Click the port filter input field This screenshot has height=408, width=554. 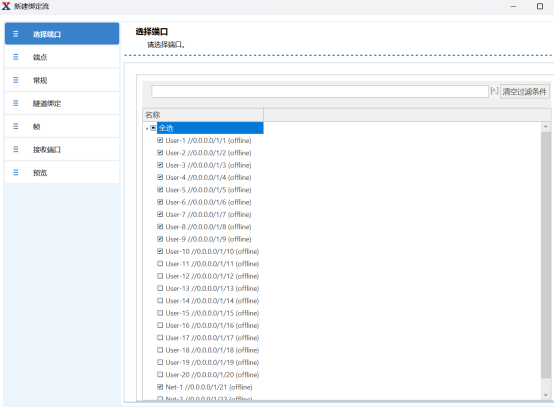[320, 91]
